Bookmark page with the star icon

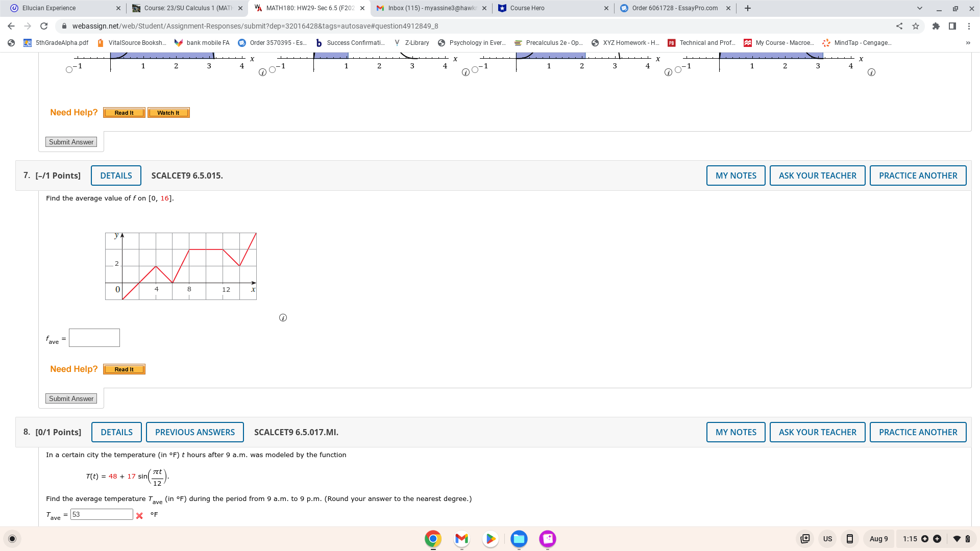[x=916, y=26]
